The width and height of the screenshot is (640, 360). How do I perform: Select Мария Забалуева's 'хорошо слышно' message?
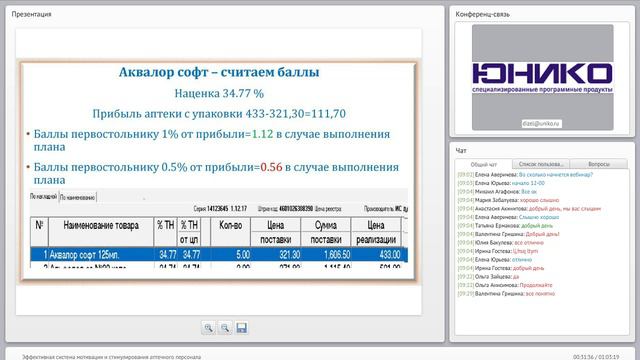coord(539,200)
